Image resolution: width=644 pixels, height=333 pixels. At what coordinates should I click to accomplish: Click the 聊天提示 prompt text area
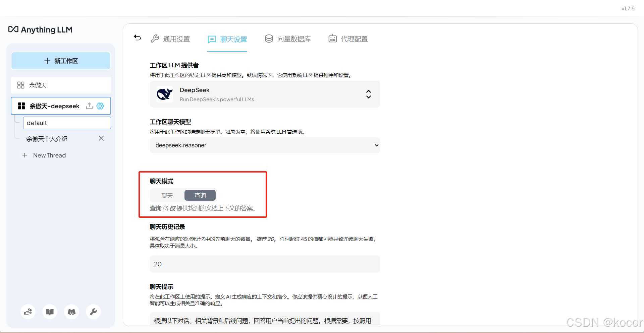pos(265,319)
